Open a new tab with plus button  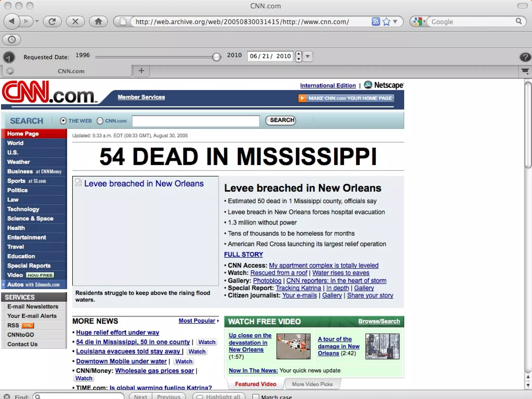click(x=141, y=71)
